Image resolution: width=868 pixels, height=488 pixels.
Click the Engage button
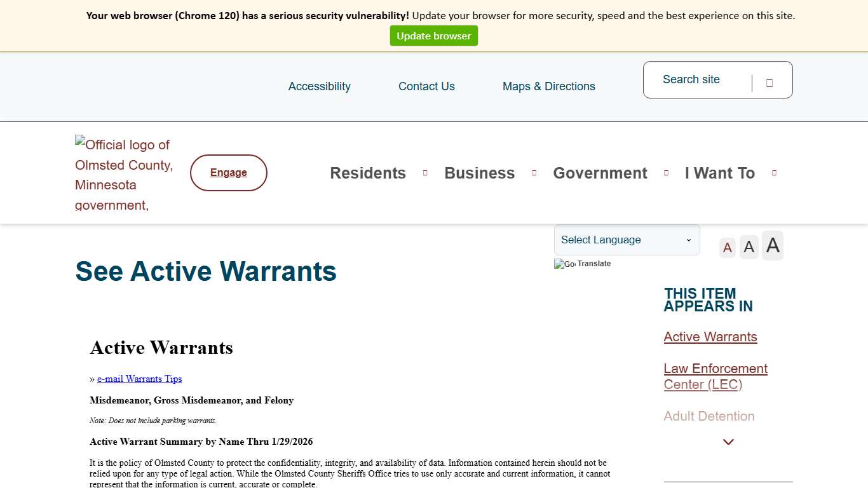(x=228, y=172)
